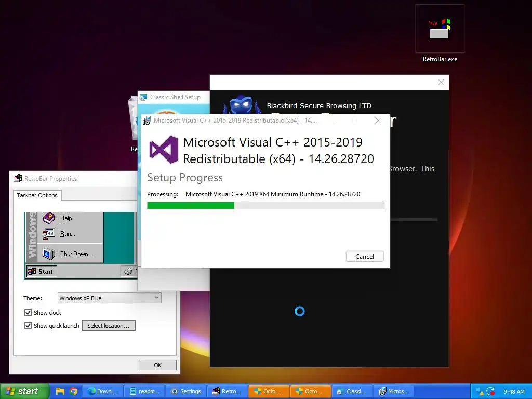The height and width of the screenshot is (399, 532).
Task: Click the network warning tray icon
Action: click(480, 392)
